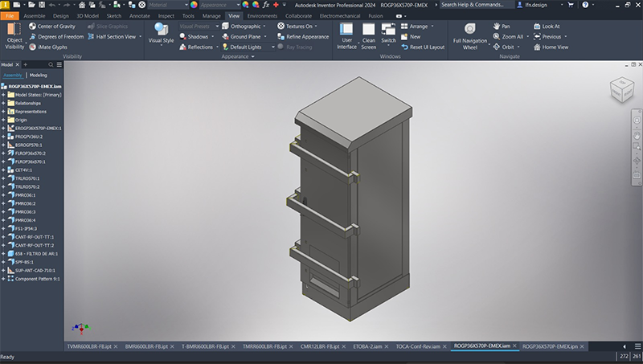Image resolution: width=643 pixels, height=364 pixels.
Task: Open the Visual Style gallery
Action: pyautogui.click(x=161, y=34)
